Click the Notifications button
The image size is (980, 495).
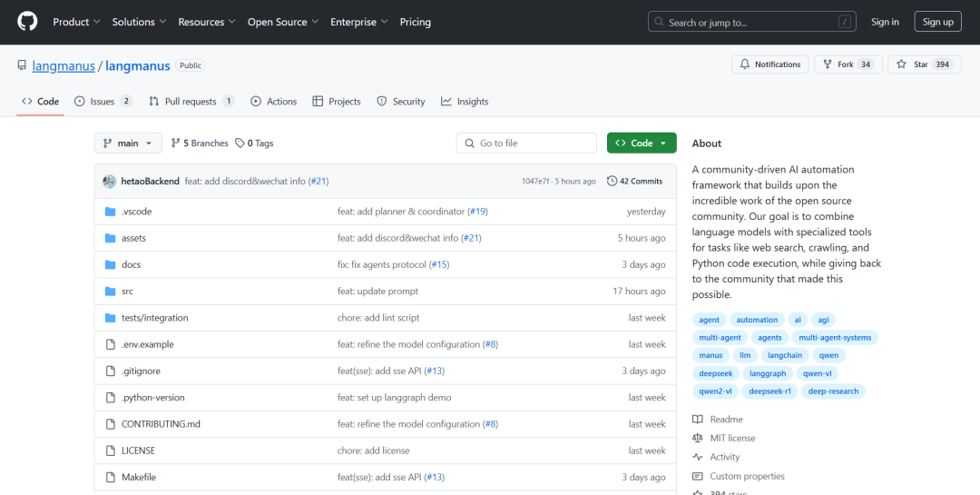770,64
